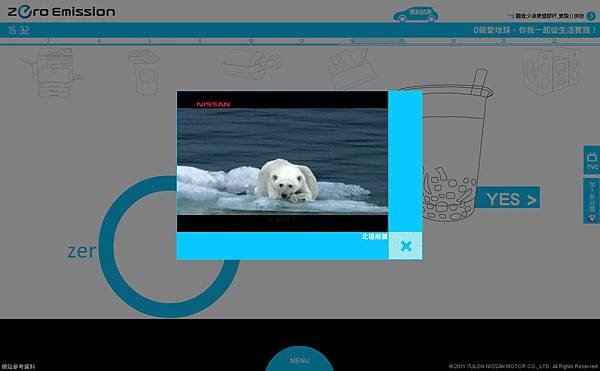Close the polar bear video popup

(406, 246)
